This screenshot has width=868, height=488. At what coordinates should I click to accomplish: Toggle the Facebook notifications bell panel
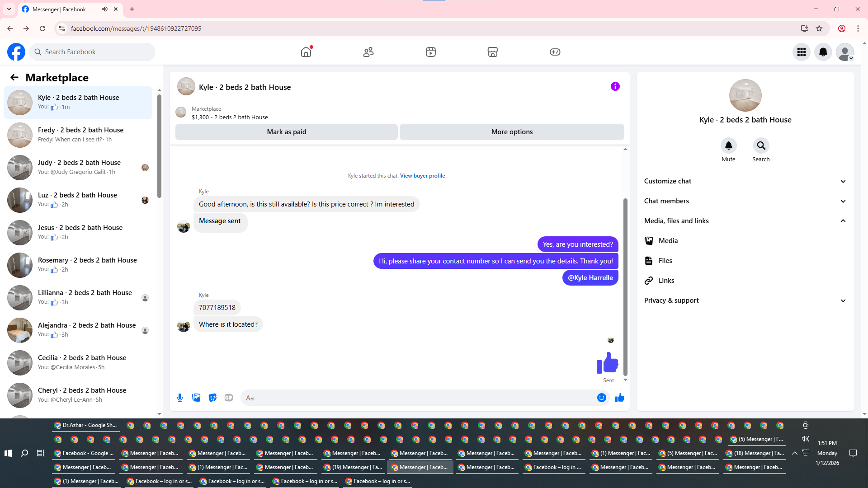pyautogui.click(x=823, y=52)
